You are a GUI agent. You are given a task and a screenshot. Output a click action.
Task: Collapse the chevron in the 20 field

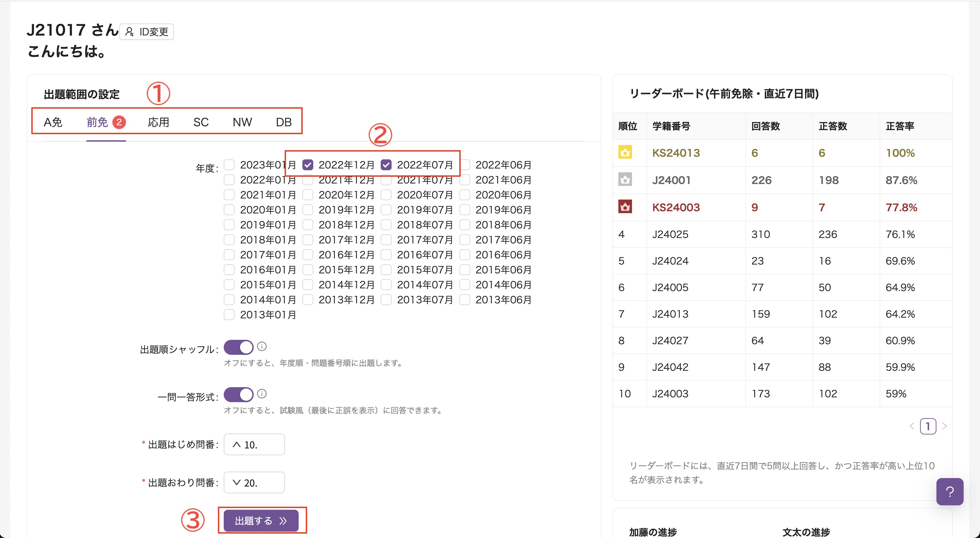(x=237, y=482)
